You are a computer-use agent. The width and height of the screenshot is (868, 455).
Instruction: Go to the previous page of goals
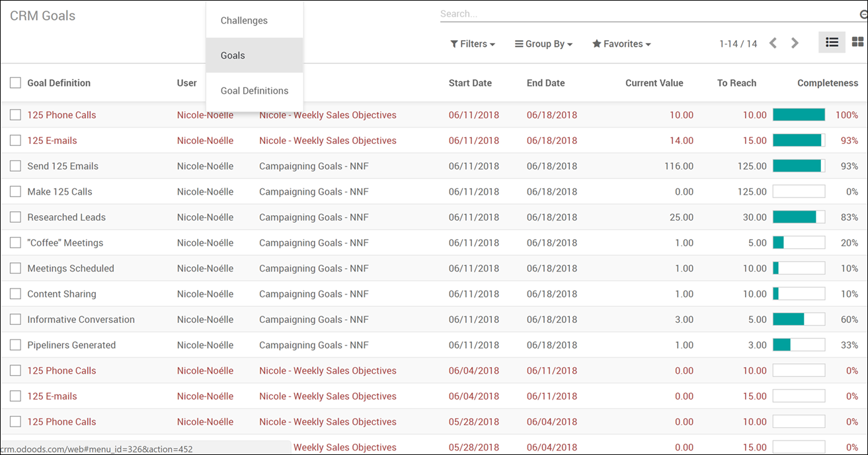point(773,44)
